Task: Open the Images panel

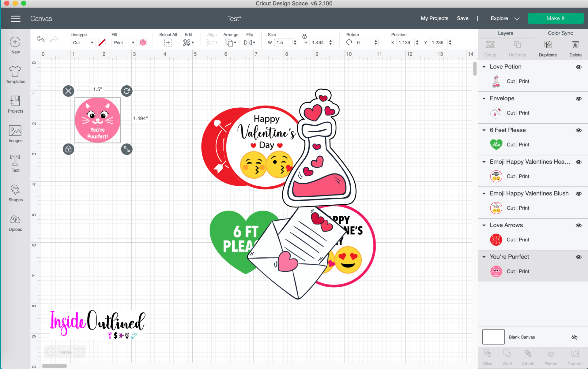Action: [x=15, y=134]
